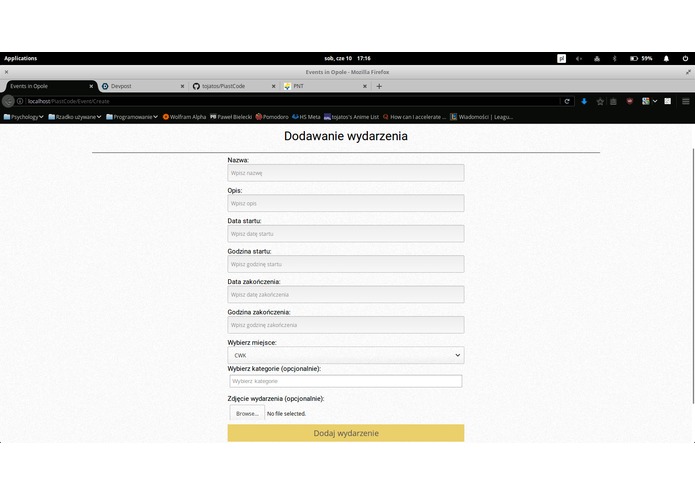Select the Events in Opole tab
This screenshot has width=695, height=494.
(49, 86)
